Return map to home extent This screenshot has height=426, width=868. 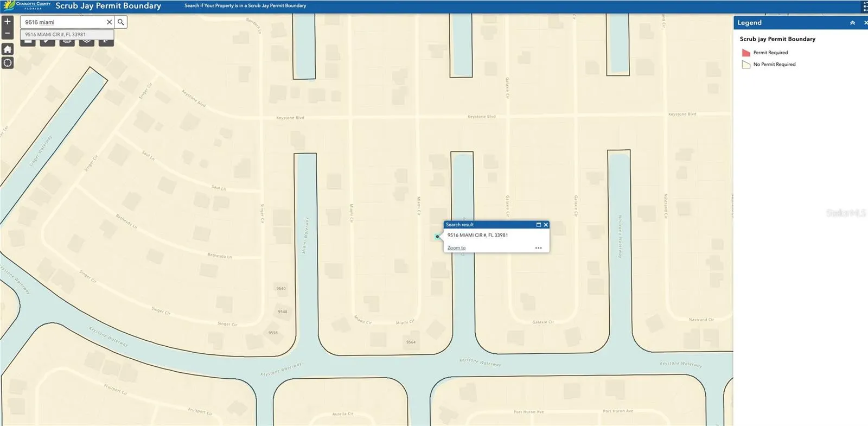pos(8,49)
